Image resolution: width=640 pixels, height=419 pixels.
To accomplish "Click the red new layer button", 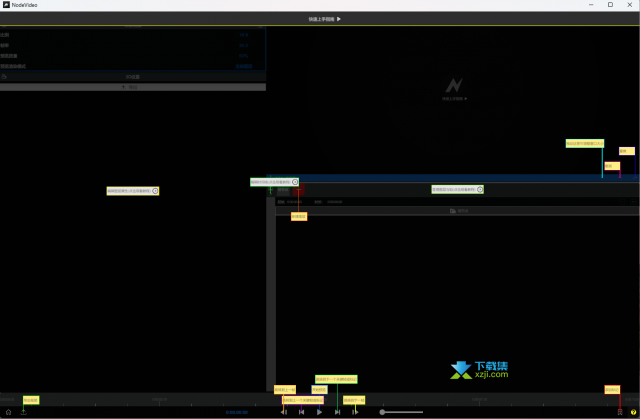I will click(x=299, y=190).
